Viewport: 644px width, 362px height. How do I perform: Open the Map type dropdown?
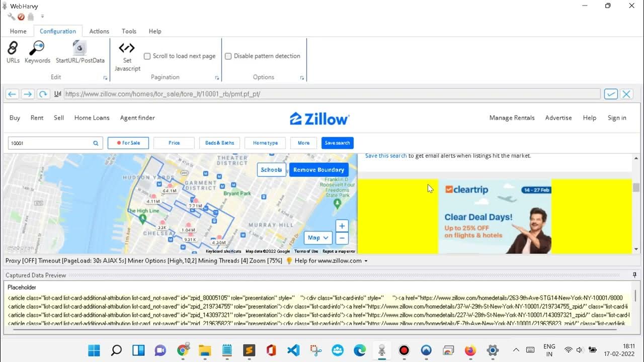[x=318, y=238]
